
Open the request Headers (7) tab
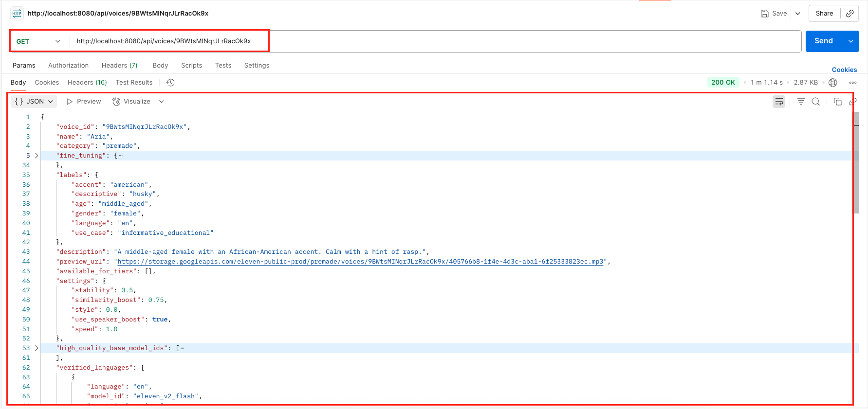119,65
